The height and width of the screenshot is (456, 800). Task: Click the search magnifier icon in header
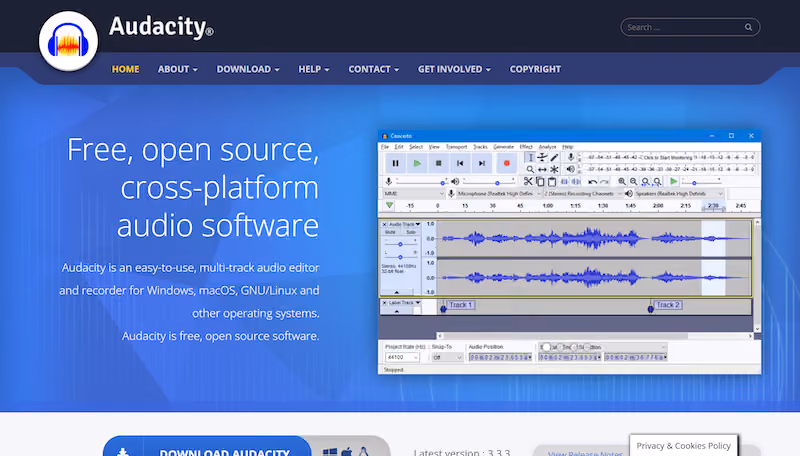[748, 28]
